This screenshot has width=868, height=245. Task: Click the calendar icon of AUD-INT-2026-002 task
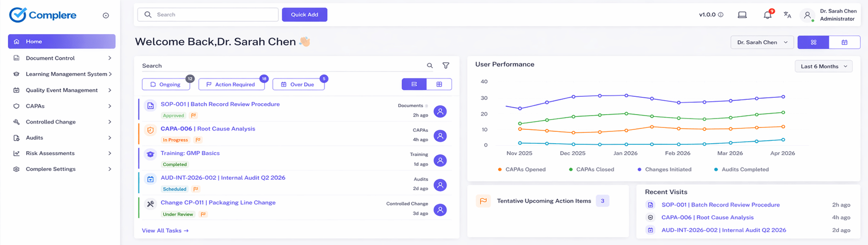150,179
